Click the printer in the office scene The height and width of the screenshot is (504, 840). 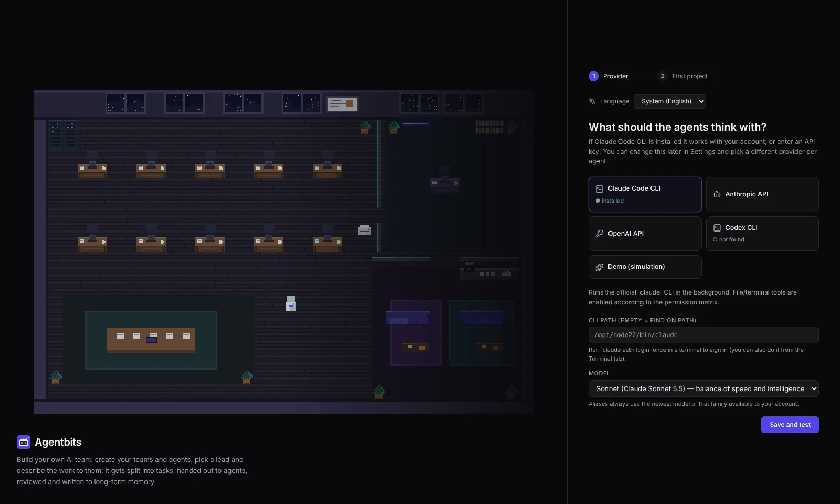coord(364,230)
